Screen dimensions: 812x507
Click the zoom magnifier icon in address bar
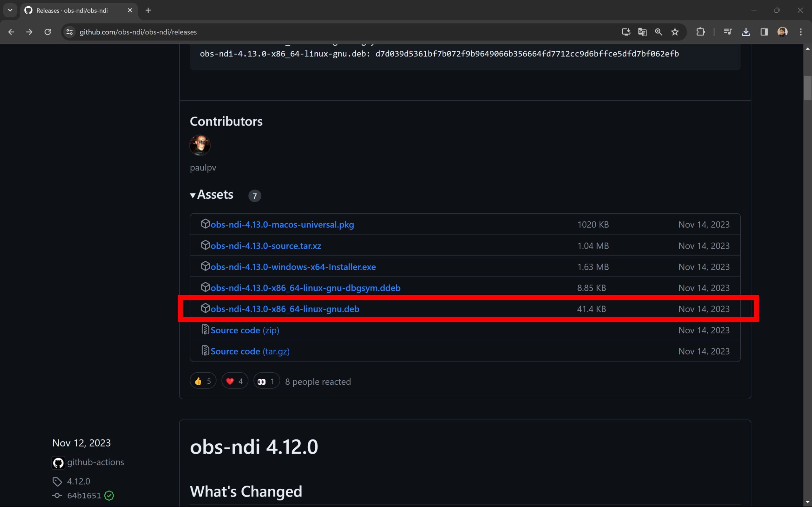pyautogui.click(x=658, y=32)
